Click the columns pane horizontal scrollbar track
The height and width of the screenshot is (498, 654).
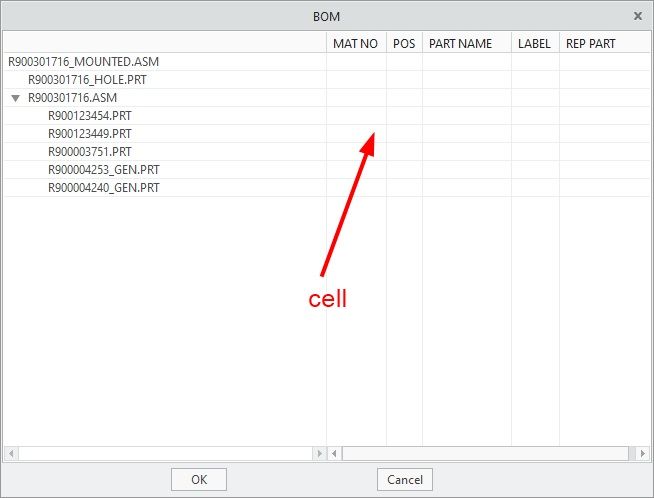(485, 453)
